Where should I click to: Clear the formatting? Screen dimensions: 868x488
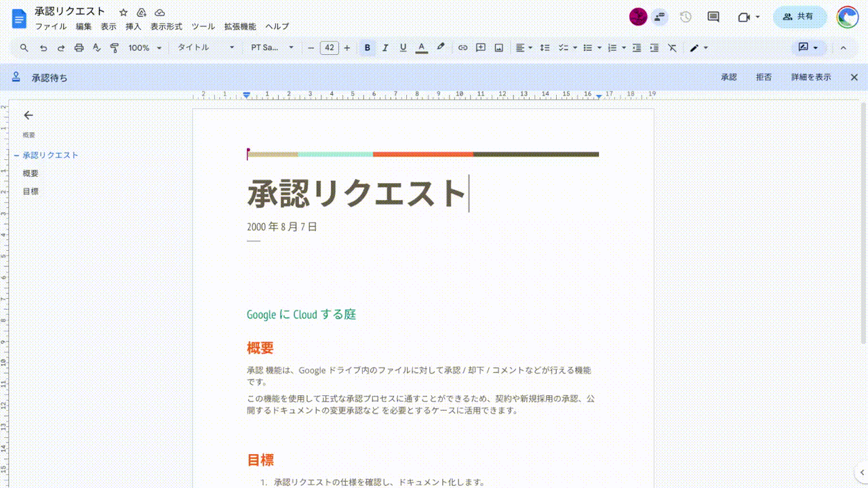[672, 47]
